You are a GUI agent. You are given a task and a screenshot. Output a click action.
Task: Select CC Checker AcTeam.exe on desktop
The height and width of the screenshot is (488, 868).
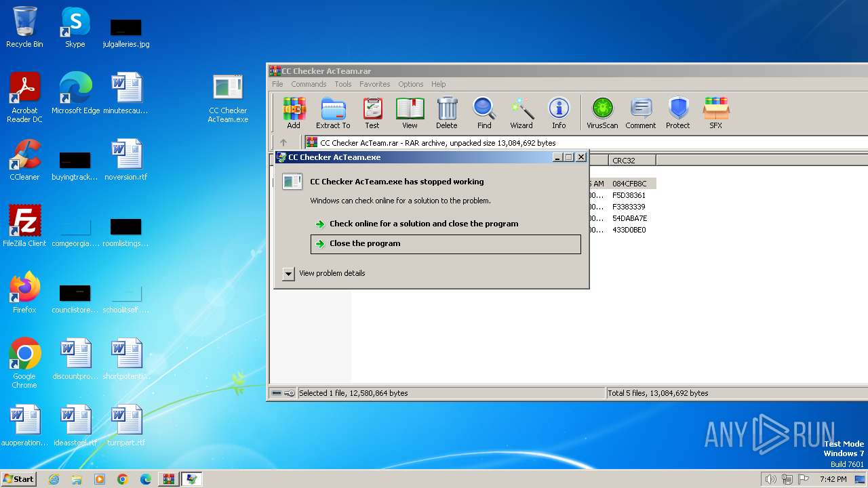pos(228,98)
